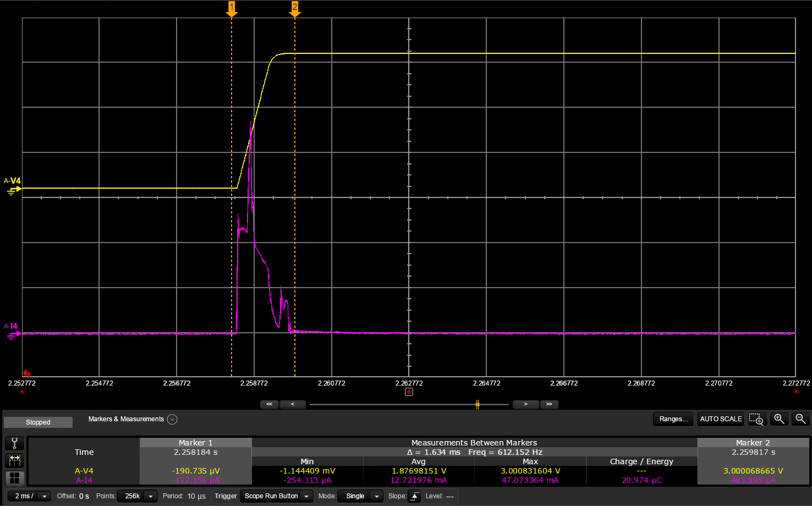Click the zoom out magnifier icon
Viewport: 812px width, 506px height.
(x=800, y=419)
